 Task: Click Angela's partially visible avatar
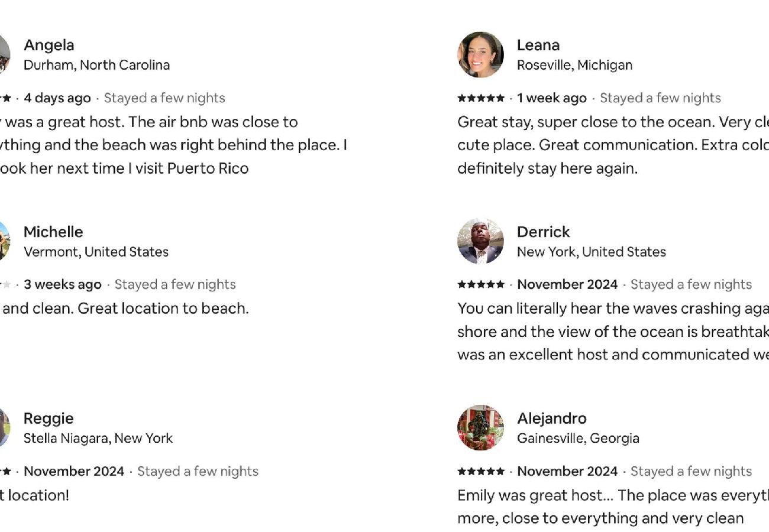point(5,55)
